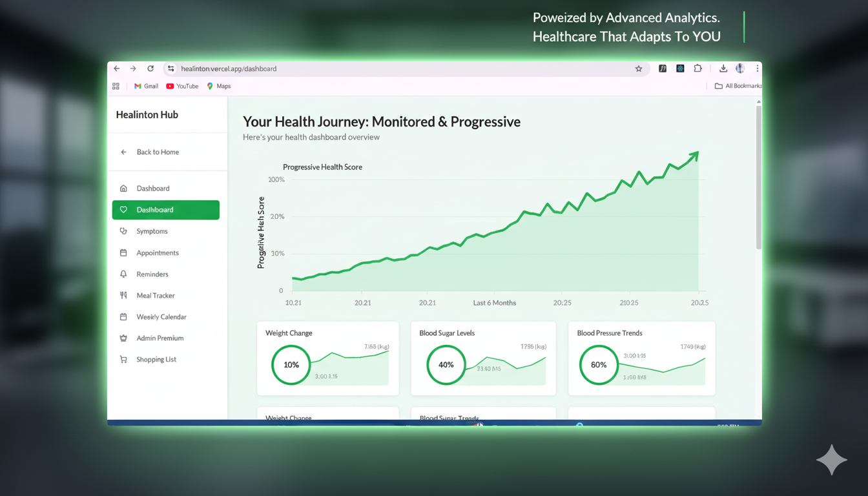The image size is (868, 496).
Task: Expand the three-dot browser menu
Action: coord(757,68)
